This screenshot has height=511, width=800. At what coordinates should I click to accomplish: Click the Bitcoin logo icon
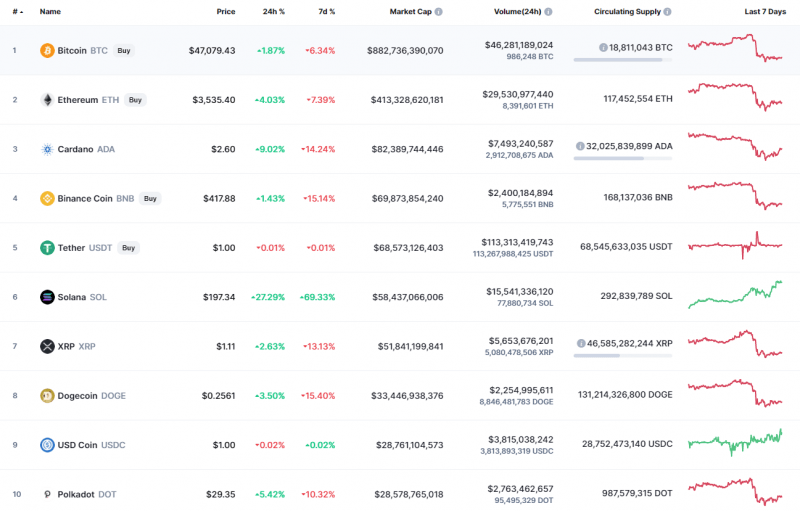pyautogui.click(x=47, y=50)
